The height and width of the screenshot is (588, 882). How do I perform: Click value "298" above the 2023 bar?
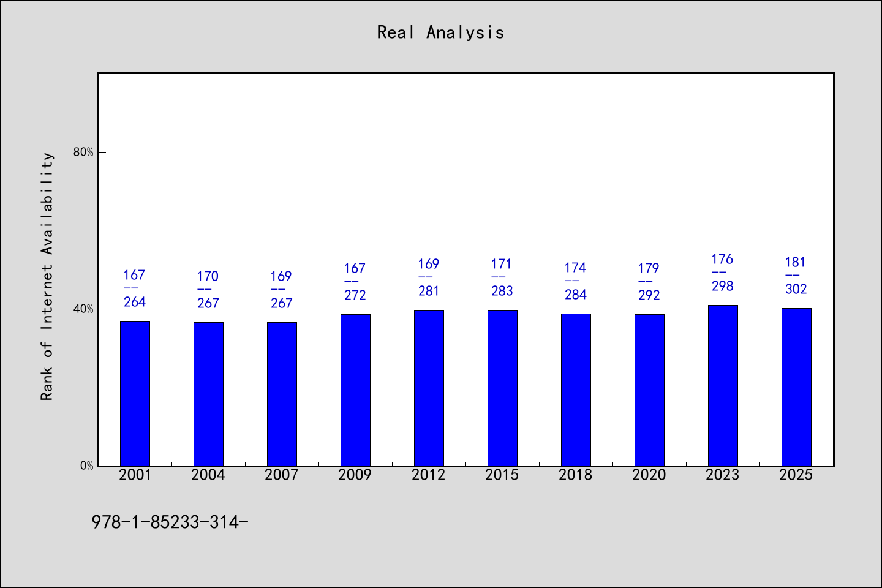723,286
